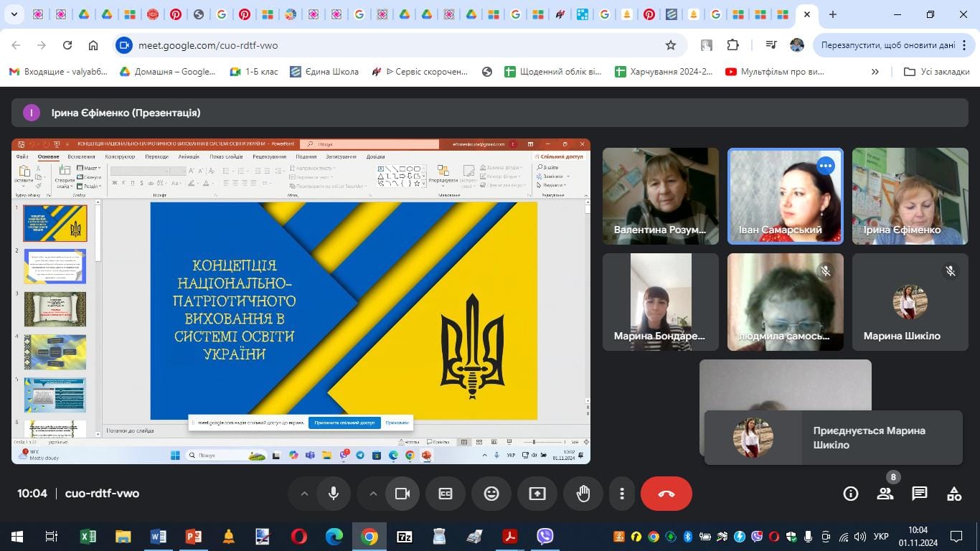This screenshot has height=551, width=980.
Task: Open options on Іван Самарський's tile
Action: 826,166
